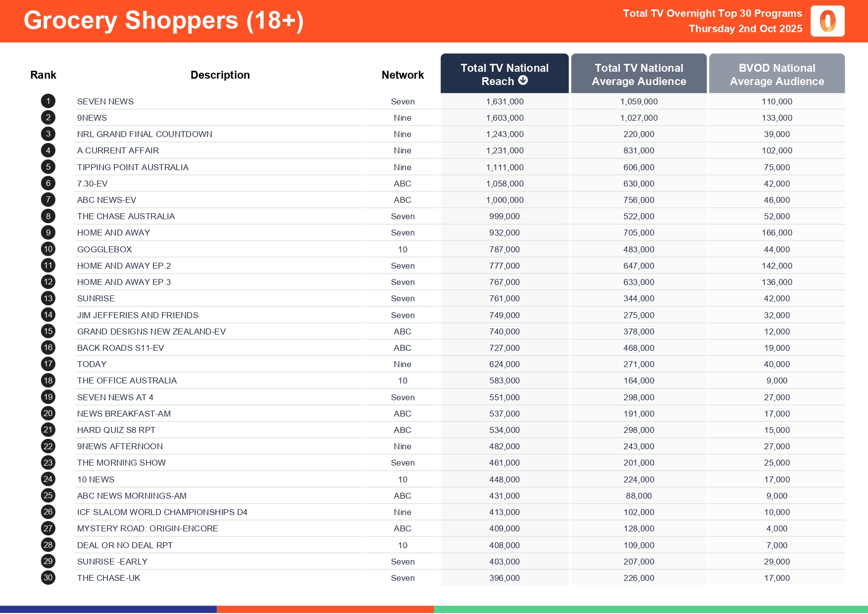Click the Grocery Shoppers (18+) title
Image resolution: width=868 pixels, height=614 pixels.
coord(163,21)
